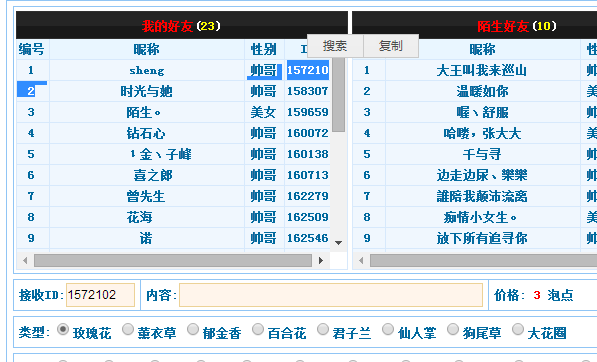Click the ID 160713 cell
The width and height of the screenshot is (597, 362).
[x=308, y=175]
